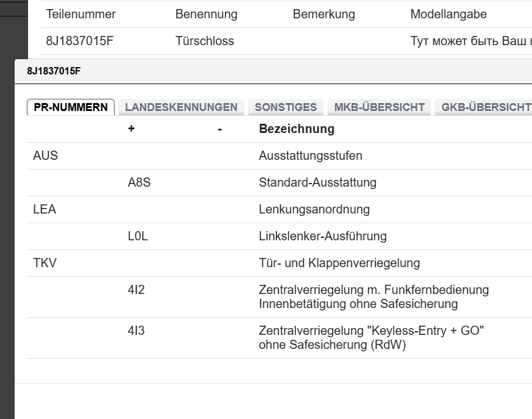Select the MKB-ÜBERSICHT tab
The width and height of the screenshot is (532, 419).
point(379,107)
